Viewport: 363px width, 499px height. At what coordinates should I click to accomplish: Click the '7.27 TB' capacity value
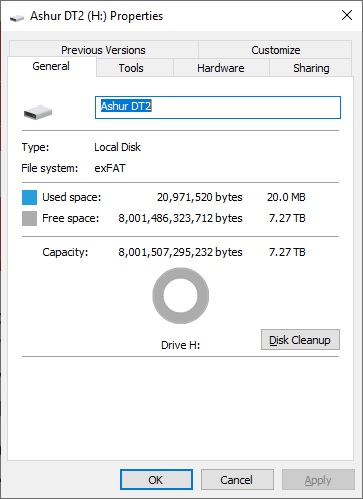coord(287,252)
